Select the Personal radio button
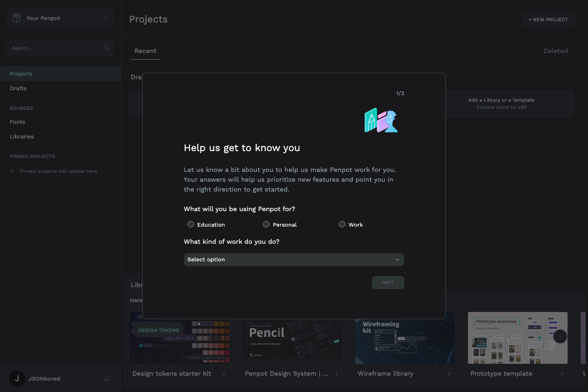The image size is (588, 392). [x=266, y=224]
